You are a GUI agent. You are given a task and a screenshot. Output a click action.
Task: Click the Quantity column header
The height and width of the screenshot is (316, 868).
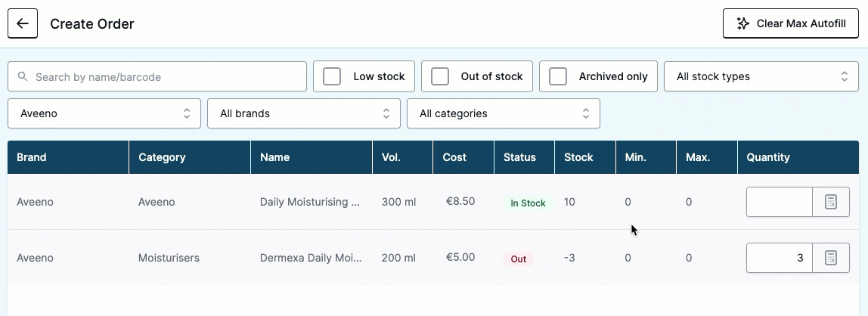pos(798,157)
